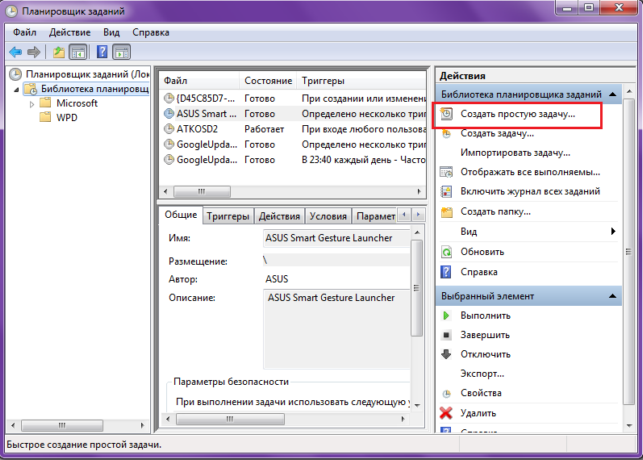Select the ATKOSD2 task row

(x=293, y=129)
